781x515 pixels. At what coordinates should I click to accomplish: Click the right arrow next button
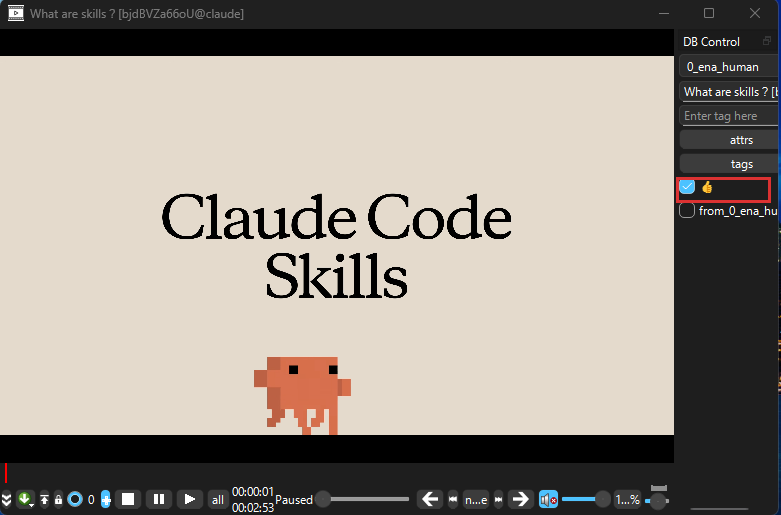point(520,499)
